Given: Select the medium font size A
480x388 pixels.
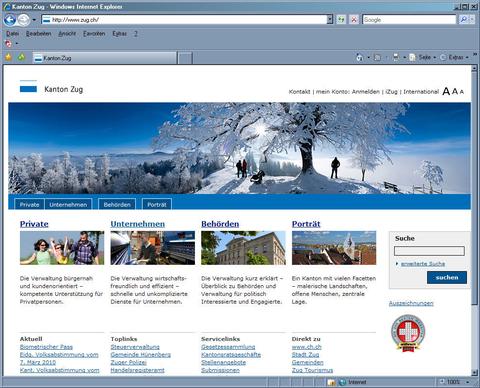Looking at the screenshot, I should [455, 91].
